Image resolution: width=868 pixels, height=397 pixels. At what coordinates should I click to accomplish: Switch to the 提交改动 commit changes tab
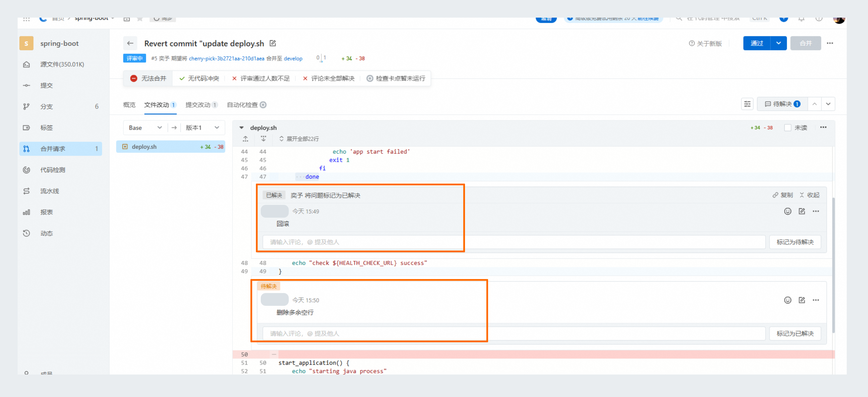tap(201, 105)
